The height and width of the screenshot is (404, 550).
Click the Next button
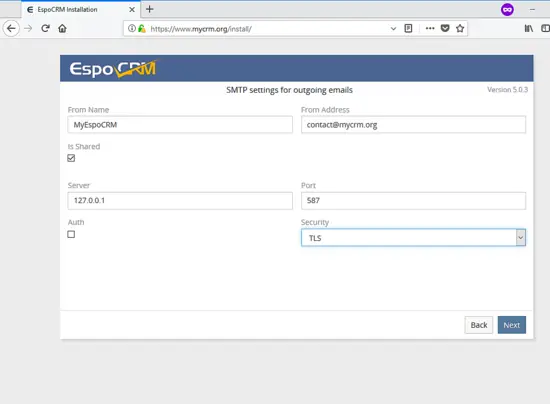click(512, 325)
